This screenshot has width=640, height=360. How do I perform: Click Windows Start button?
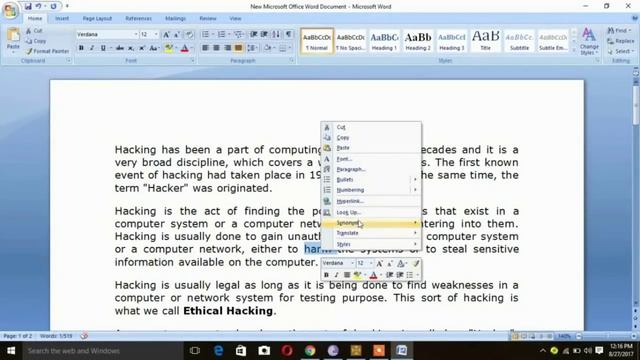(x=11, y=351)
